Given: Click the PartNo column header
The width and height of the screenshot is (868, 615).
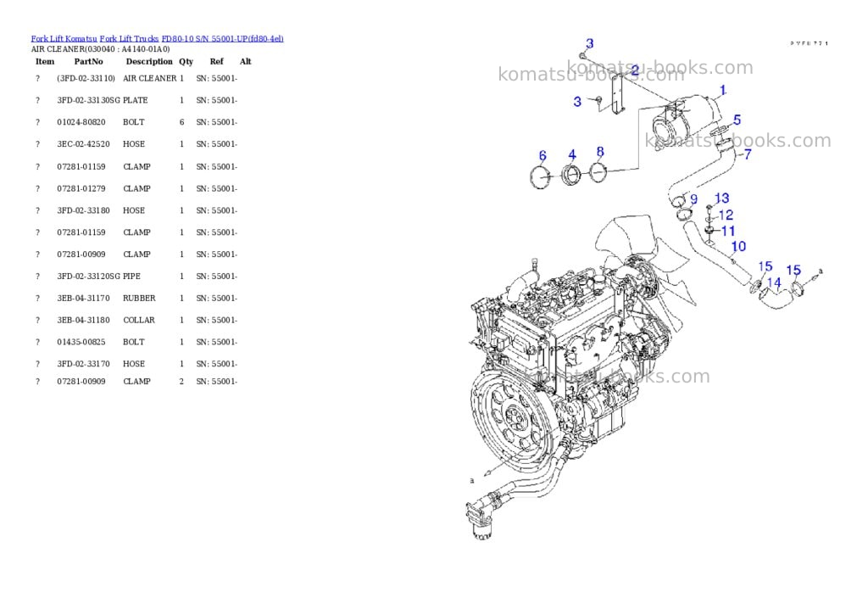Looking at the screenshot, I should click(x=88, y=61).
